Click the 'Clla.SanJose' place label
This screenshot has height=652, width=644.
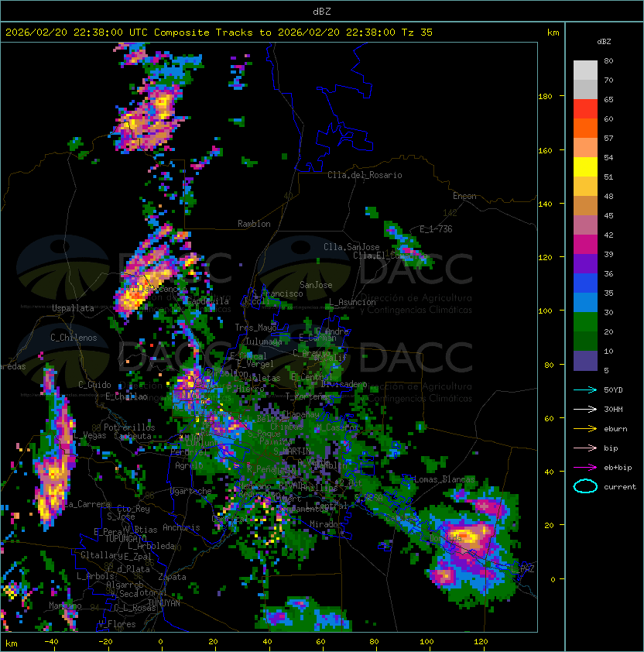pos(351,247)
